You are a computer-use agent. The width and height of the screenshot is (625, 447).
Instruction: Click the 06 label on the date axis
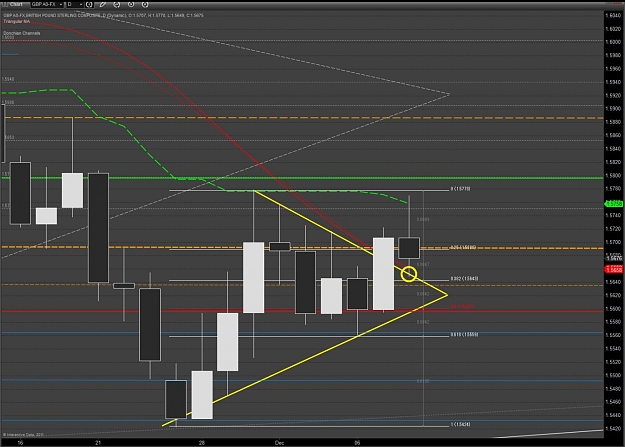357,443
